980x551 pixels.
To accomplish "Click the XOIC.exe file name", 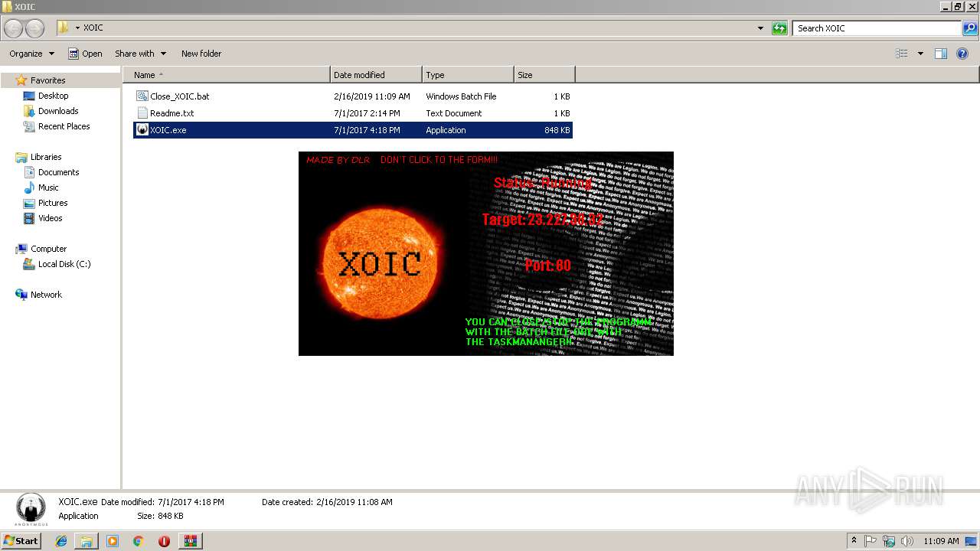I will 168,130.
